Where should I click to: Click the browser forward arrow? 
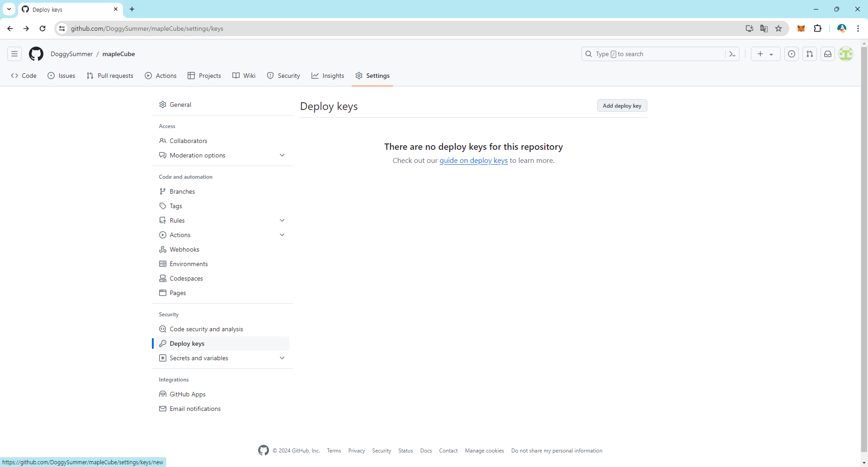pyautogui.click(x=26, y=29)
